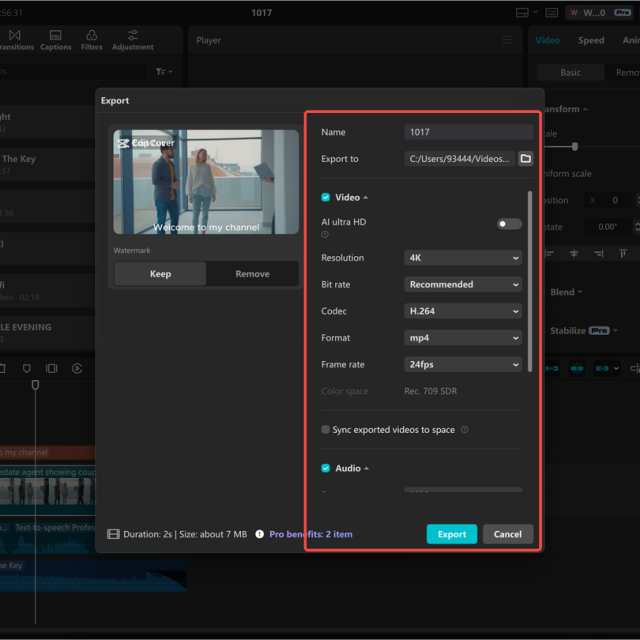
Task: Open the Resolution dropdown showing 4K
Action: coord(464,258)
